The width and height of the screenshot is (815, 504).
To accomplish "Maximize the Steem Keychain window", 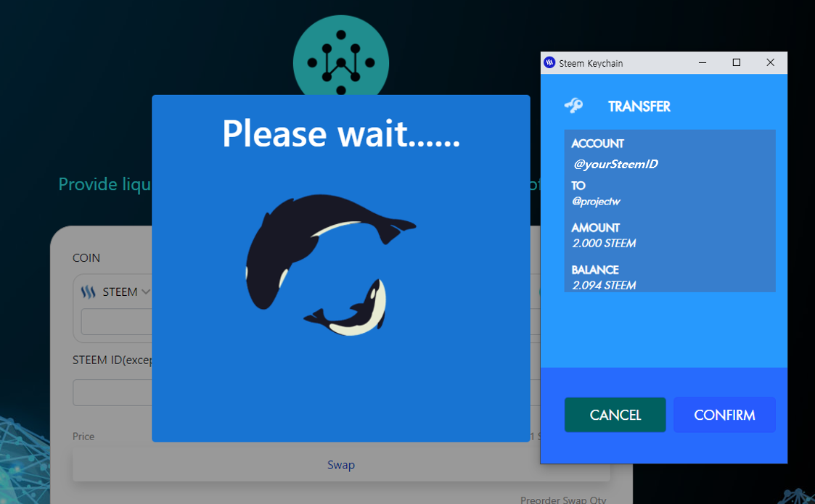I will pyautogui.click(x=737, y=63).
